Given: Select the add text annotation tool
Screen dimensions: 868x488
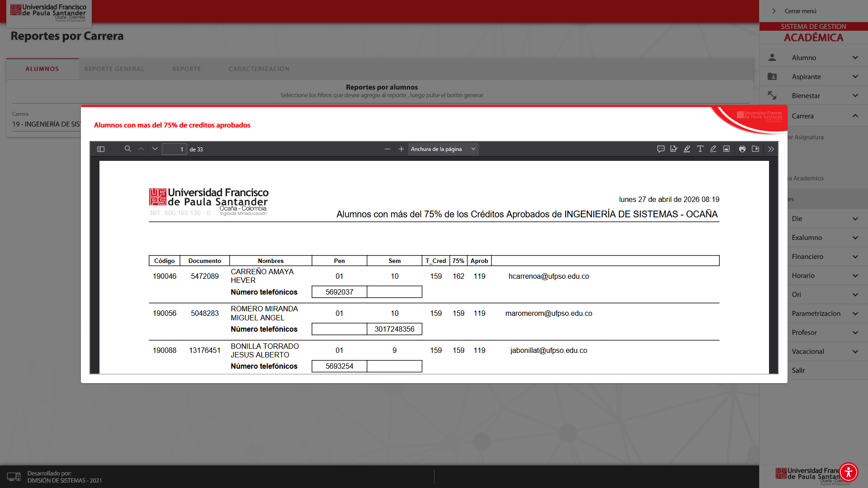Looking at the screenshot, I should pyautogui.click(x=700, y=149).
